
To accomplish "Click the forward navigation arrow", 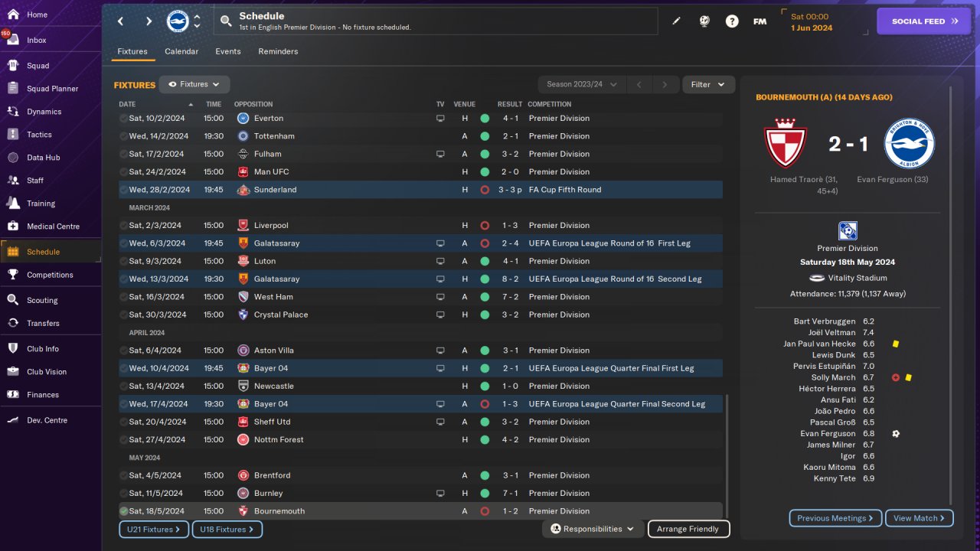I will 149,21.
